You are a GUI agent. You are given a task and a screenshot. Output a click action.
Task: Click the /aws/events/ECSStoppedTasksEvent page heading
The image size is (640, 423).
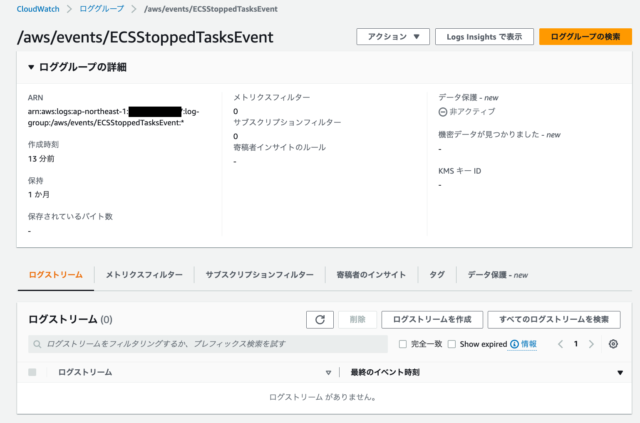click(145, 37)
